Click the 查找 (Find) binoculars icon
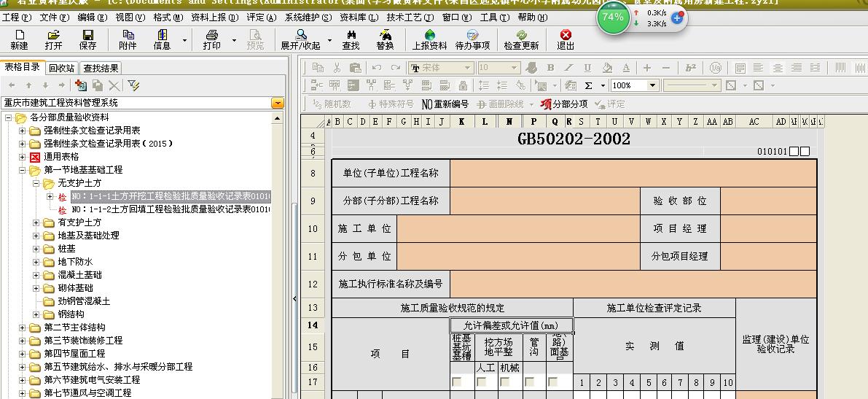 click(351, 39)
